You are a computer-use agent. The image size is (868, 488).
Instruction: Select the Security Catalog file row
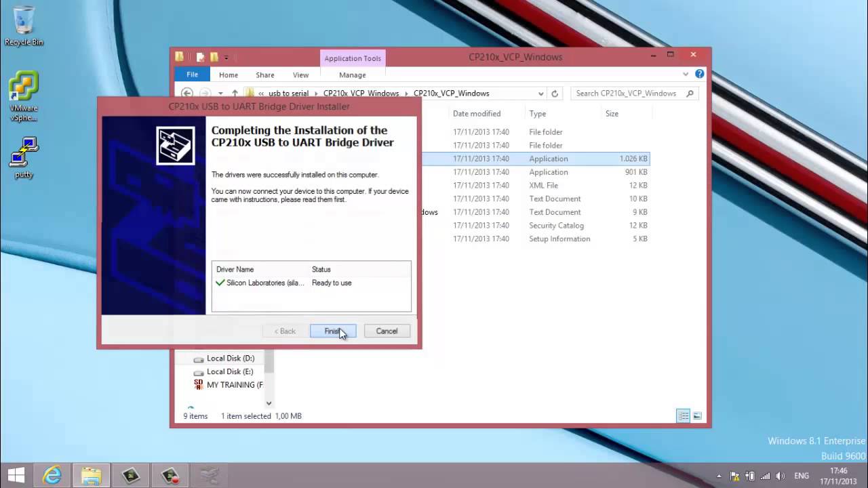[536, 226]
